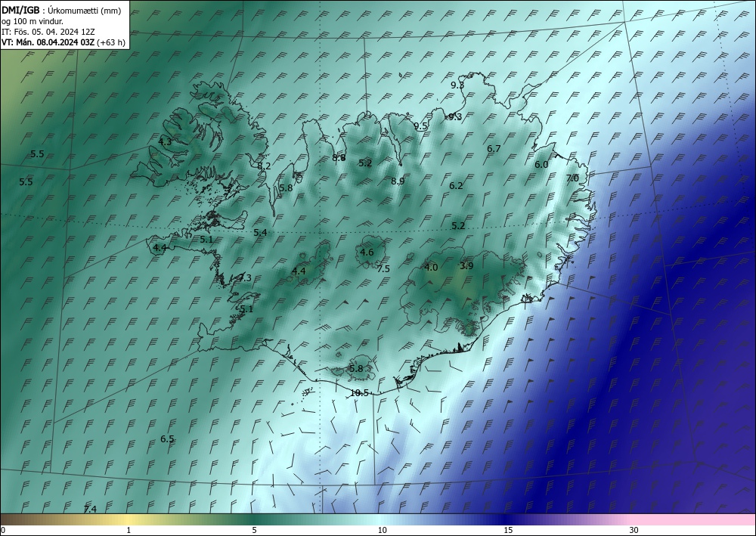Click the 9.5 value on the map
Viewport: 756px width, 536px height.
[421, 126]
